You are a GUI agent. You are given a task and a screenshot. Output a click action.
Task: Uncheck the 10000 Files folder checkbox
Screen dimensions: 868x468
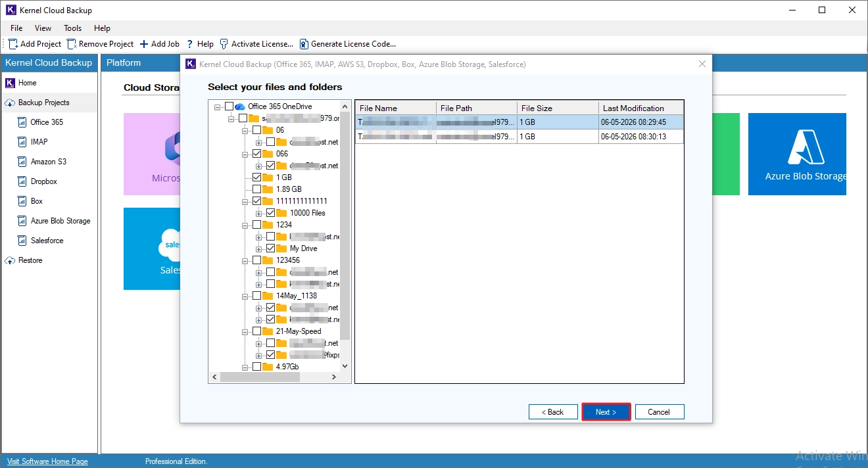point(270,213)
